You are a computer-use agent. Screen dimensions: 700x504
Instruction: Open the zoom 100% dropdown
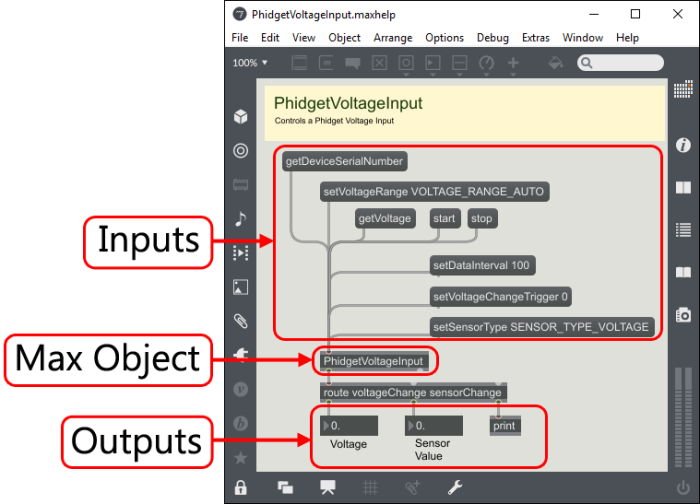(x=250, y=62)
